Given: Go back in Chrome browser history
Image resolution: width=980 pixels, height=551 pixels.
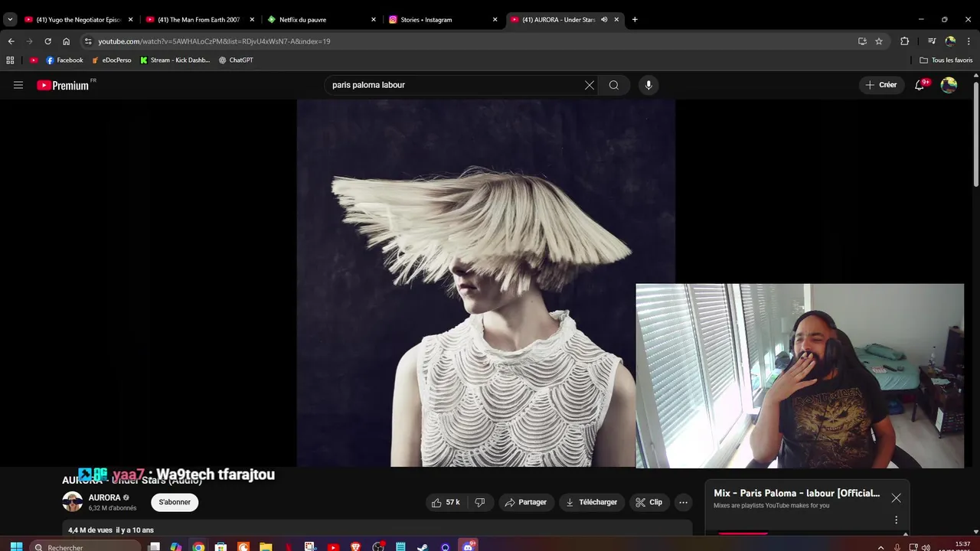Looking at the screenshot, I should click(11, 41).
